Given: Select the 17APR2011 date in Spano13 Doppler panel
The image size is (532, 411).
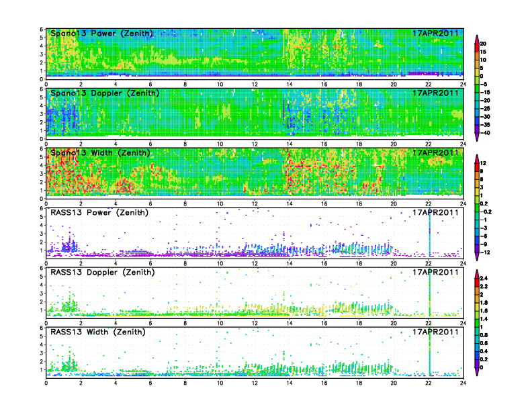Looking at the screenshot, I should (x=435, y=93).
